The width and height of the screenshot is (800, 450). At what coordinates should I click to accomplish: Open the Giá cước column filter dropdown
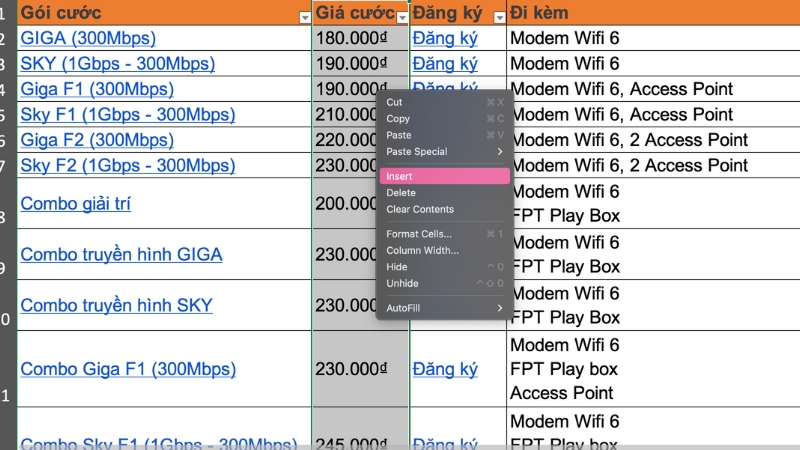pos(402,17)
